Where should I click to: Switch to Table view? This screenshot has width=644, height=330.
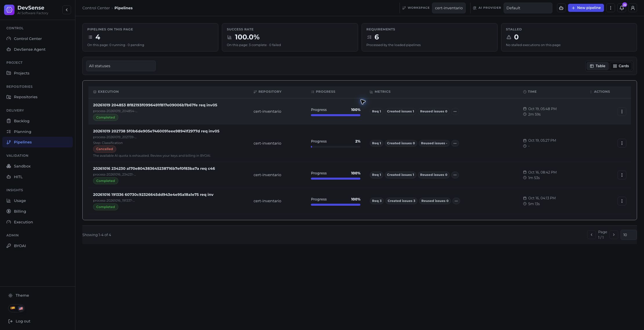tap(598, 66)
